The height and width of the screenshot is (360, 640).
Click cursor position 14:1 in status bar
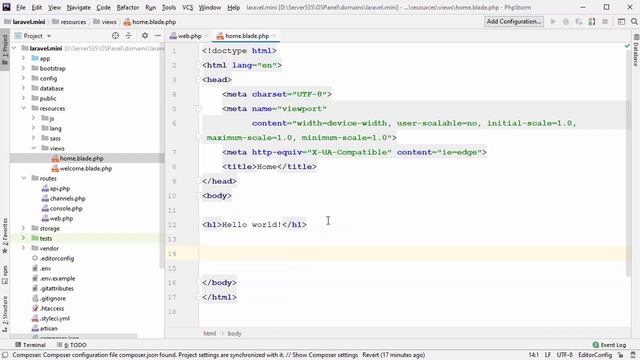[x=533, y=355]
